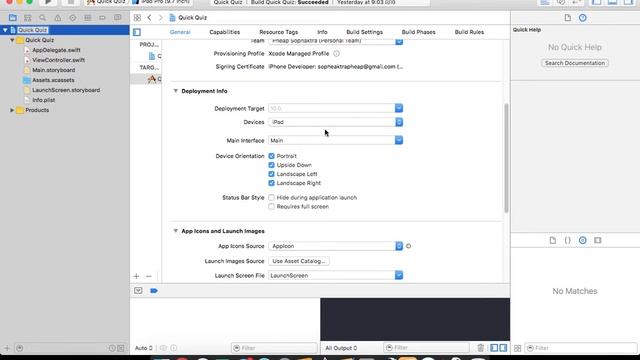Show the variables view pane icon

coord(494,348)
